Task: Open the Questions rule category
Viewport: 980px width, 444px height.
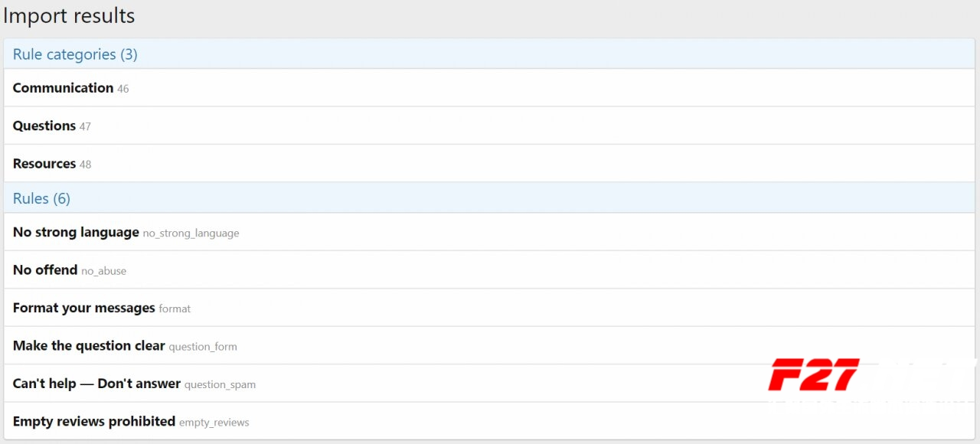Action: [44, 126]
